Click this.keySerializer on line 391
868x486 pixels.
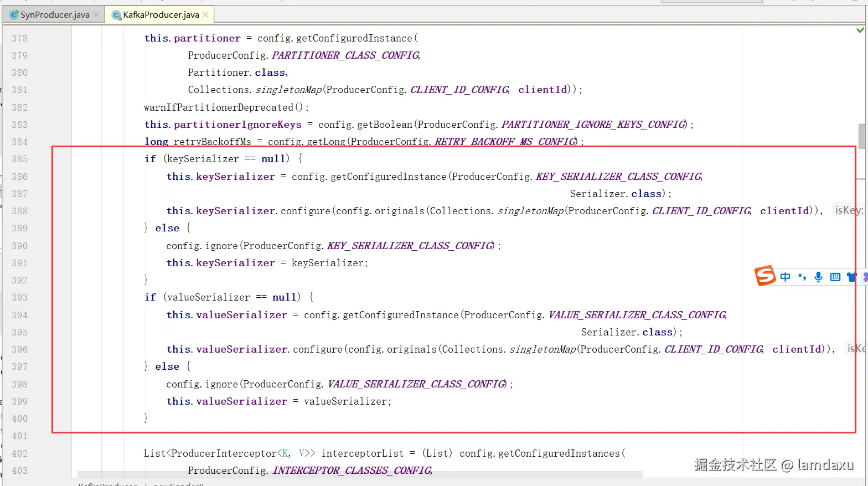click(221, 263)
